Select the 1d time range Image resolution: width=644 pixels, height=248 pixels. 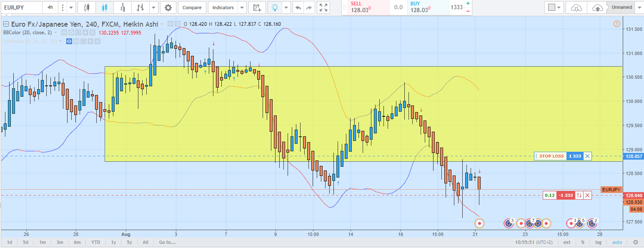click(10, 242)
